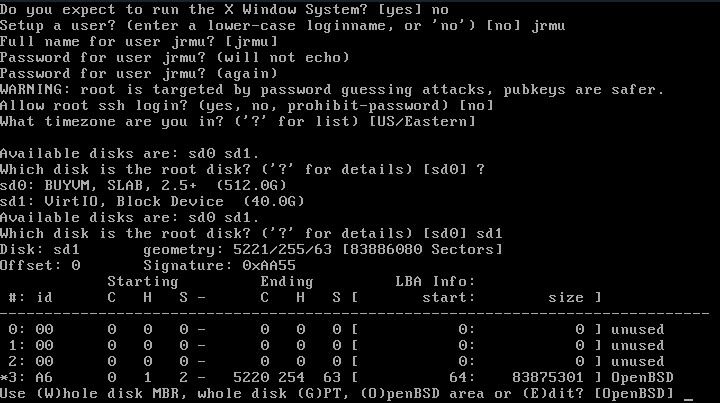The width and height of the screenshot is (720, 403).
Task: Select partition row 3 with id A6
Action: point(337,378)
